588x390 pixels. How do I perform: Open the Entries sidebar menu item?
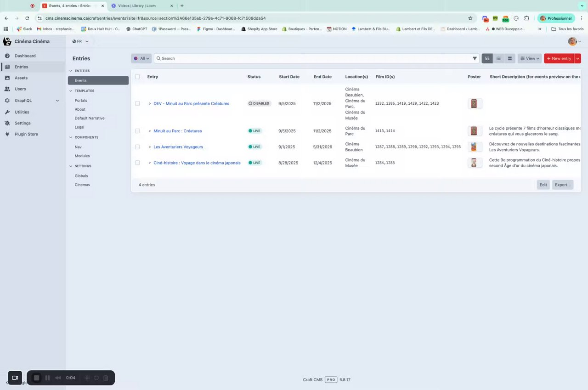(33, 67)
